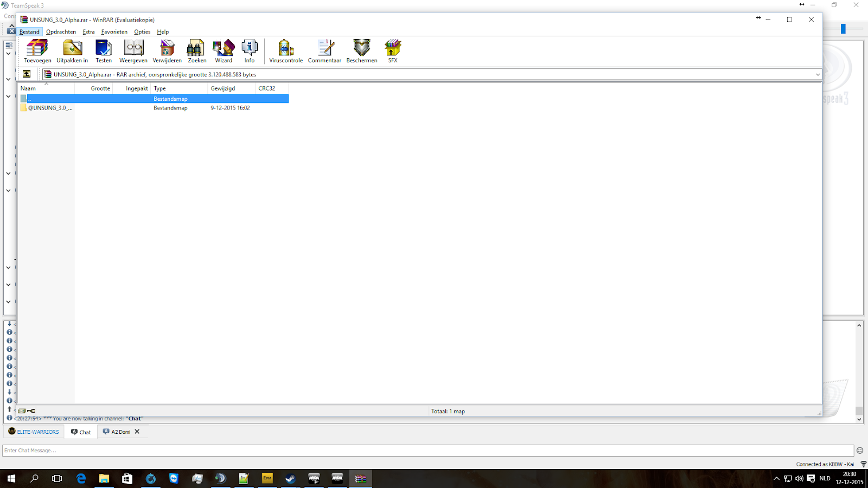Click the drive icon in WinRAR status bar
The height and width of the screenshot is (488, 868).
click(22, 411)
